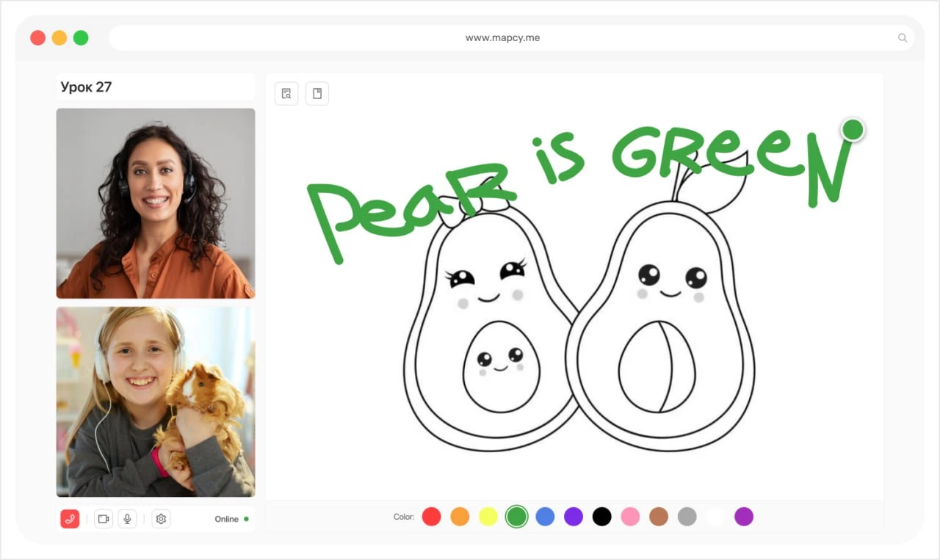Viewport: 940px width, 560px height.
Task: Click the student's video with guinea pig
Action: tap(156, 401)
